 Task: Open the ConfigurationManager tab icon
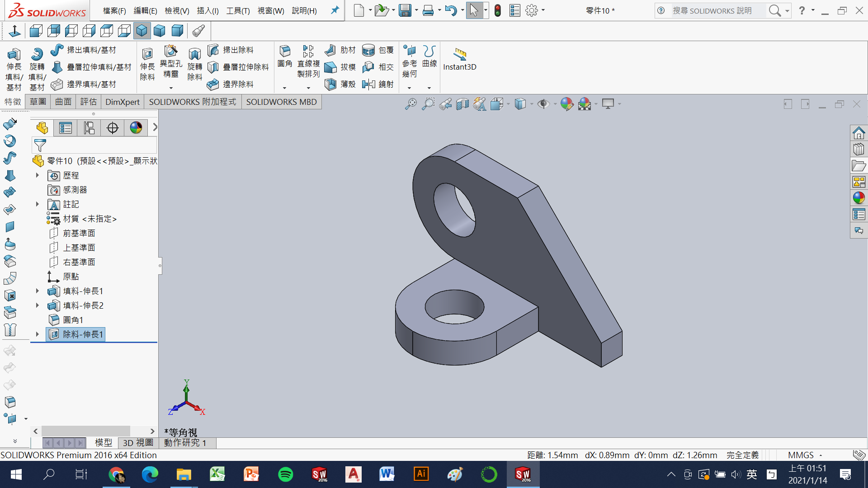[x=89, y=128]
